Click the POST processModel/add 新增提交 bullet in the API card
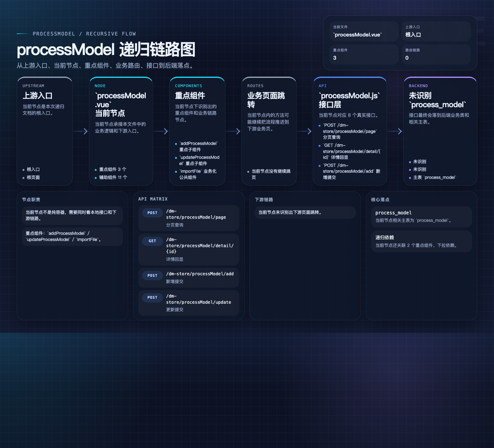This screenshot has height=448, width=494. (351, 171)
